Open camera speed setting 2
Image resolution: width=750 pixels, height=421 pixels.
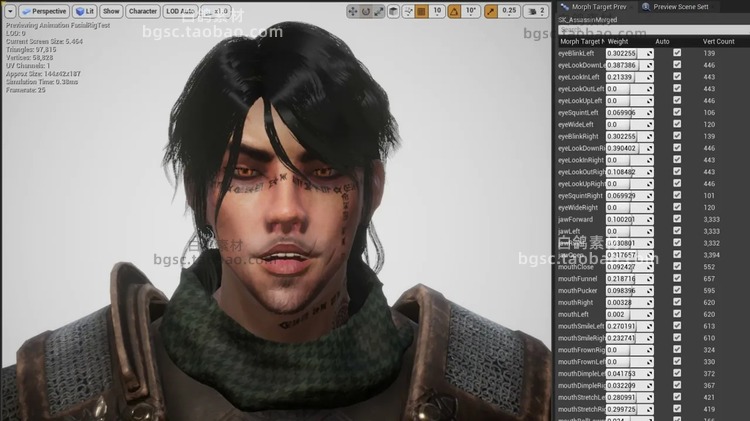536,11
